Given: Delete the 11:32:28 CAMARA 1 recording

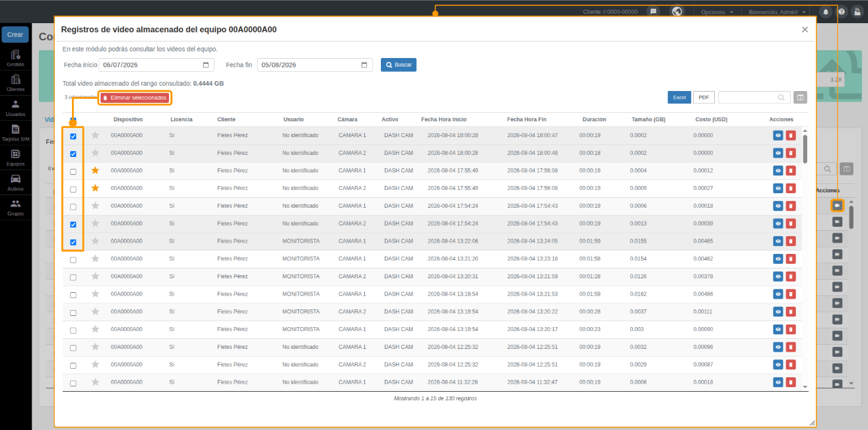Looking at the screenshot, I should pos(791,382).
